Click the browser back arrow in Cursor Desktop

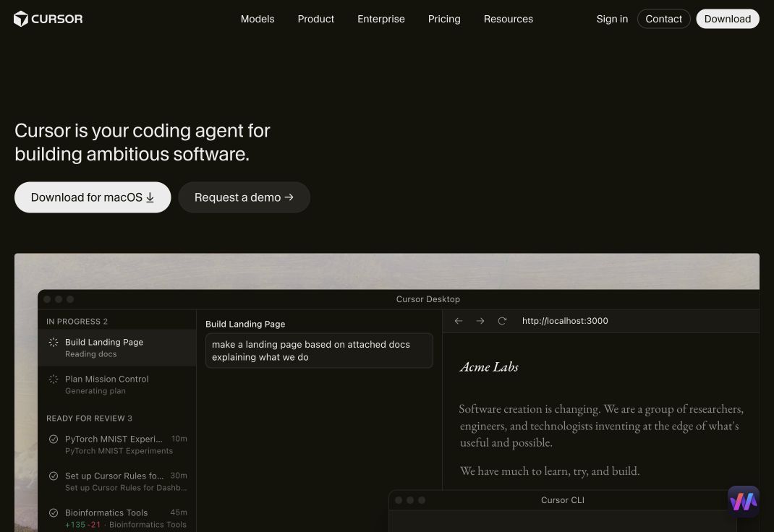coord(459,321)
